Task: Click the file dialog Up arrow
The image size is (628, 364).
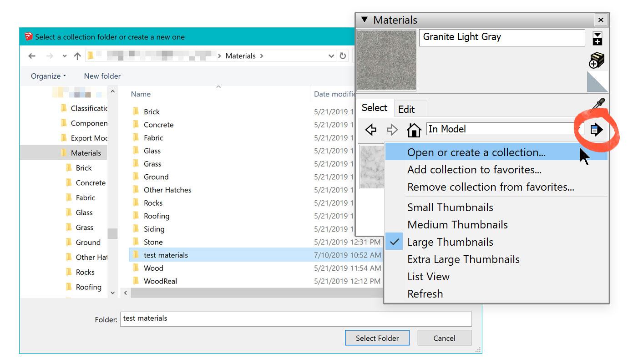Action: point(77,56)
